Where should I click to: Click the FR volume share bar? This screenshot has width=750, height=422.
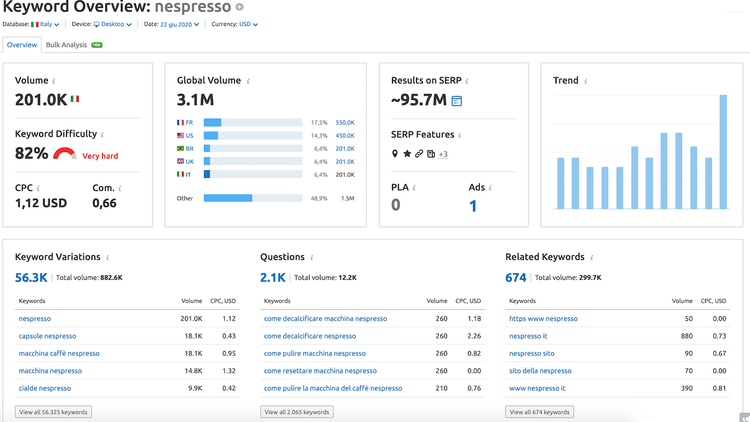tap(253, 122)
